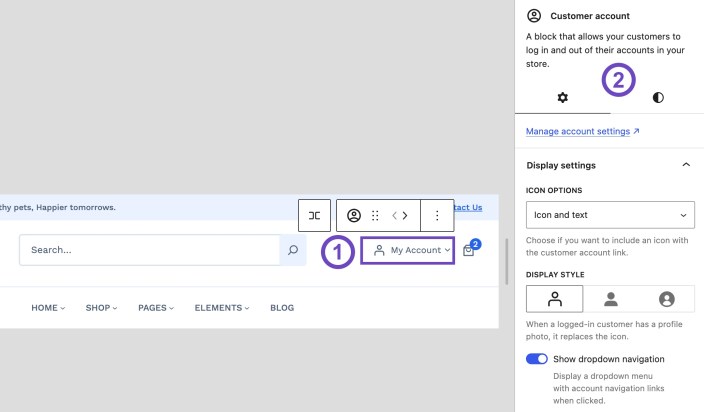Image resolution: width=704 pixels, height=412 pixels.
Task: Go to the BLOG menu item
Action: click(x=282, y=308)
